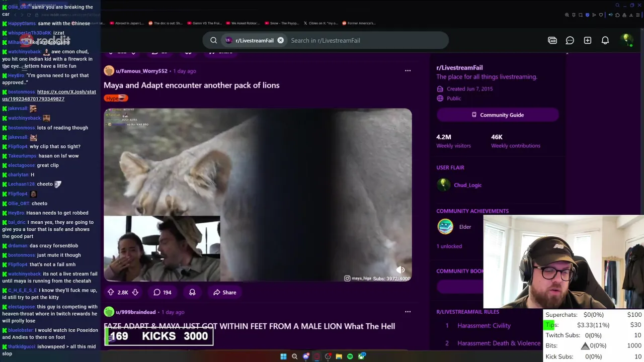644x362 pixels.
Task: Open post titled Maya and Adapt encounter lions
Action: click(191, 85)
